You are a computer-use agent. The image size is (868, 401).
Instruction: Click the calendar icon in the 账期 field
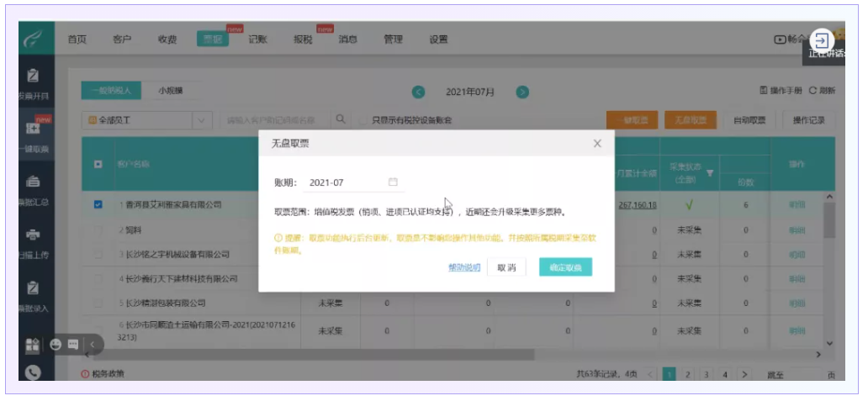tap(393, 182)
